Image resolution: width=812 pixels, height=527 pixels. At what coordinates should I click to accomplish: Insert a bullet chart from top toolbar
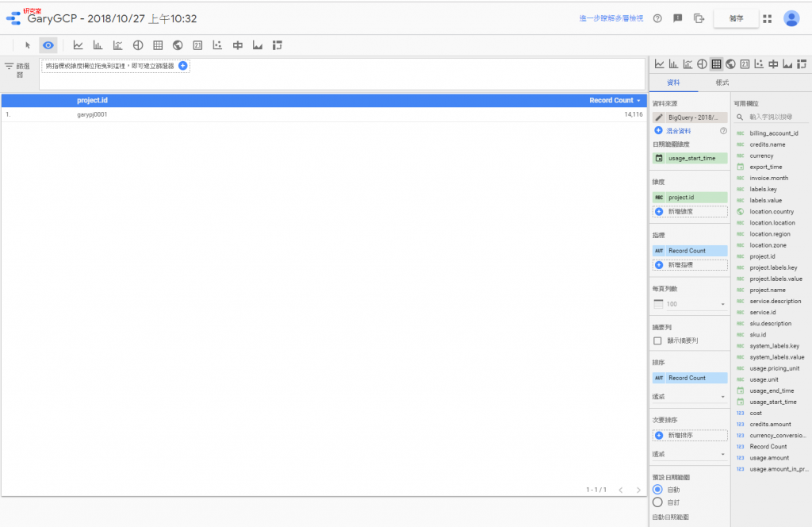(238, 45)
